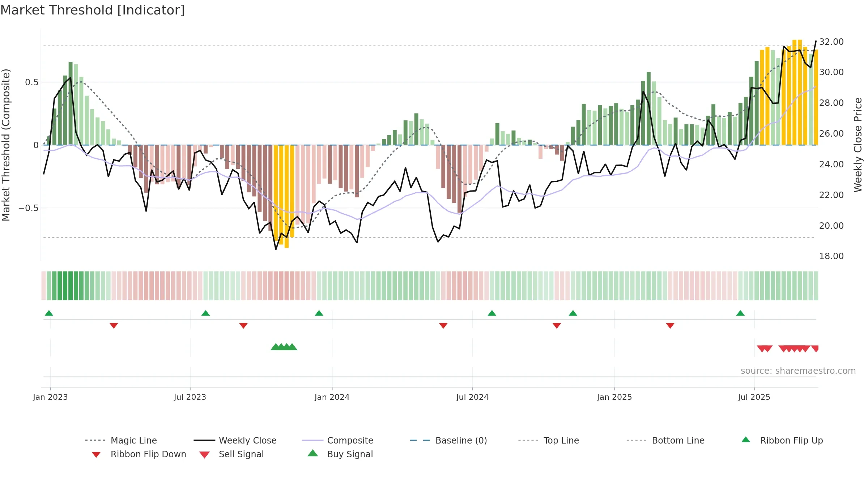Click the Ribbon Flip Up marker near Nov 2024
The width and height of the screenshot is (868, 488).
click(573, 313)
